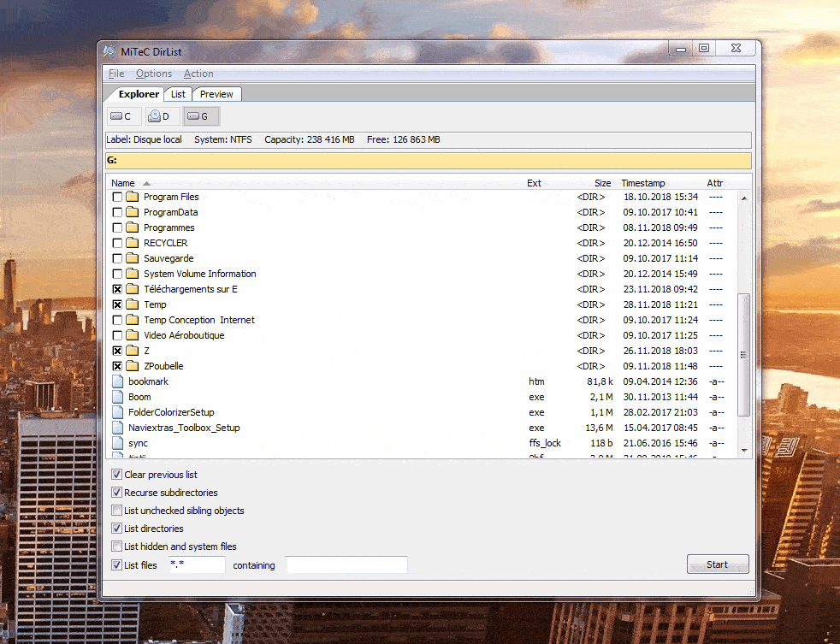Image resolution: width=840 pixels, height=644 pixels.
Task: Click the file list scroll down arrow
Action: pyautogui.click(x=744, y=451)
